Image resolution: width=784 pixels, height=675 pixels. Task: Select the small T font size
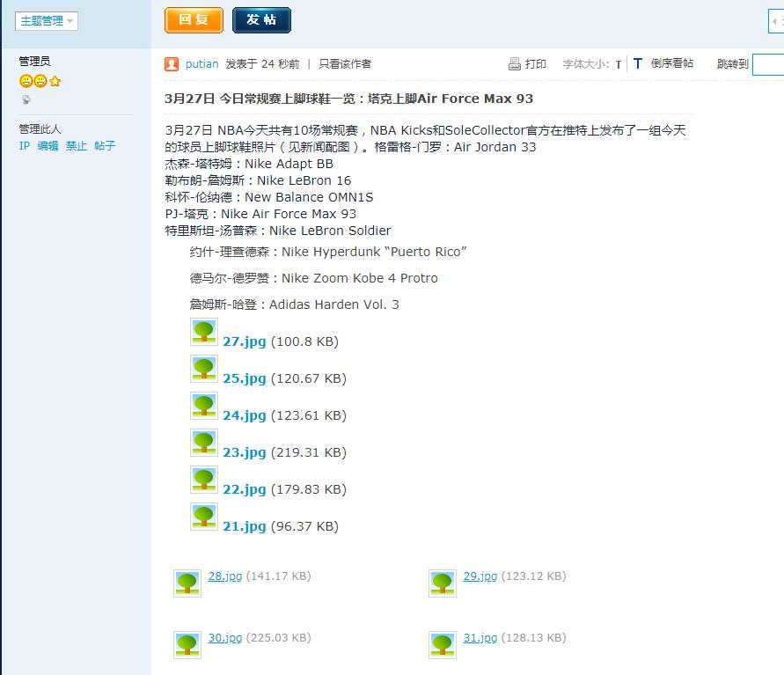(x=619, y=64)
